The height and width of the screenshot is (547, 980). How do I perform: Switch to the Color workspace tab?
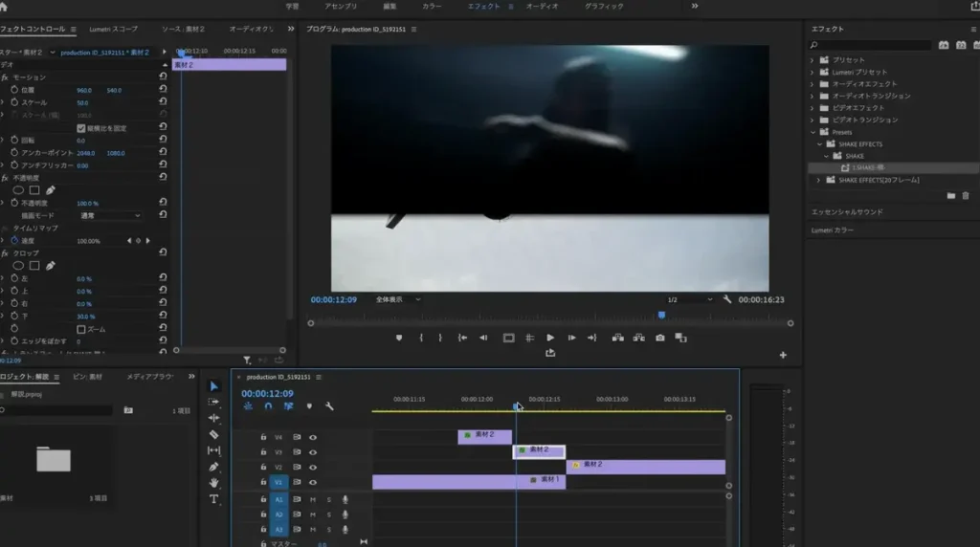432,7
